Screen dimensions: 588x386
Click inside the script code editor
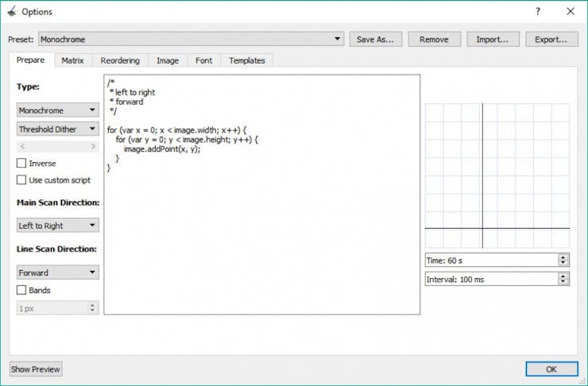point(261,195)
